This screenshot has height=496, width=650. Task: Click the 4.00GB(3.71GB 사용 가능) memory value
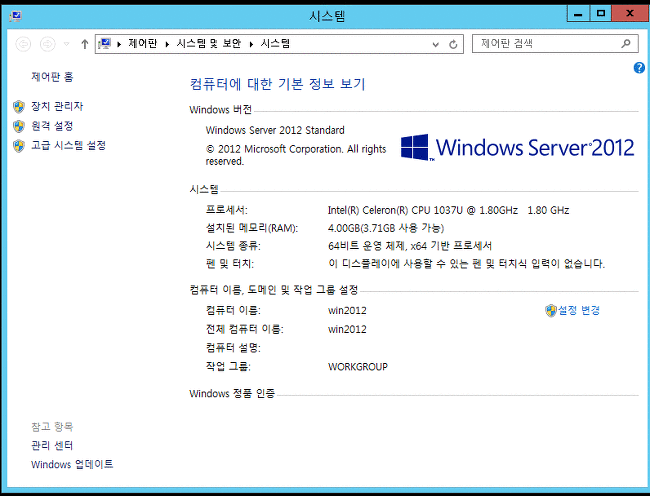386,228
